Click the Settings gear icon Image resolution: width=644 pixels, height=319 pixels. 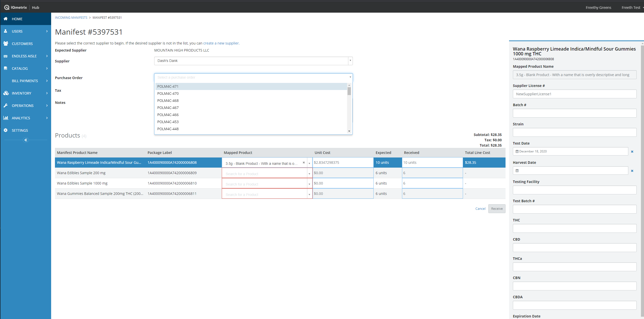coord(6,130)
